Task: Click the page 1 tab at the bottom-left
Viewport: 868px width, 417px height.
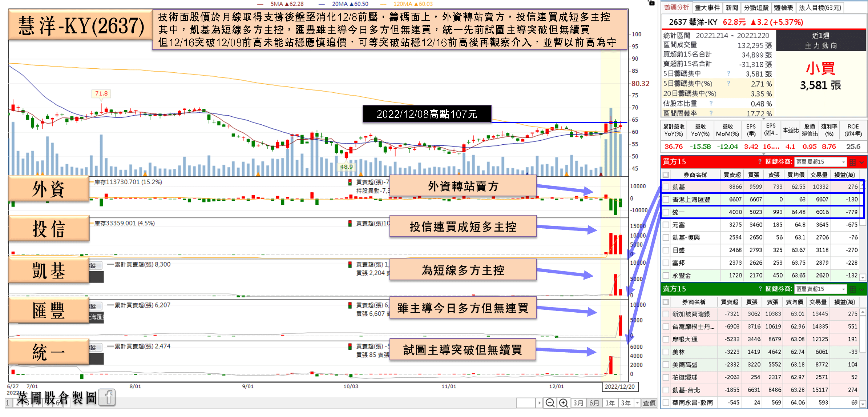Action: pyautogui.click(x=8, y=403)
